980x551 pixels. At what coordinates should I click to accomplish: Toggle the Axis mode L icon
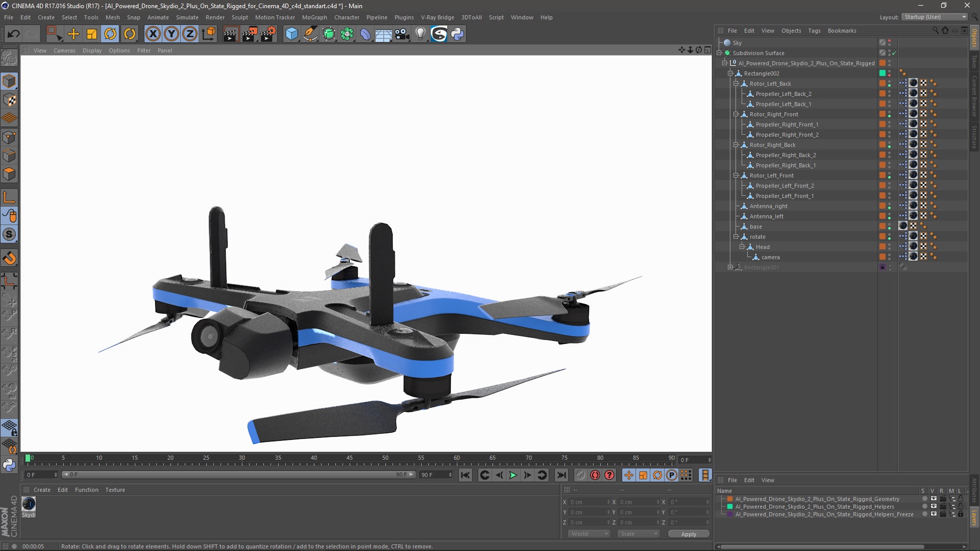click(x=9, y=197)
